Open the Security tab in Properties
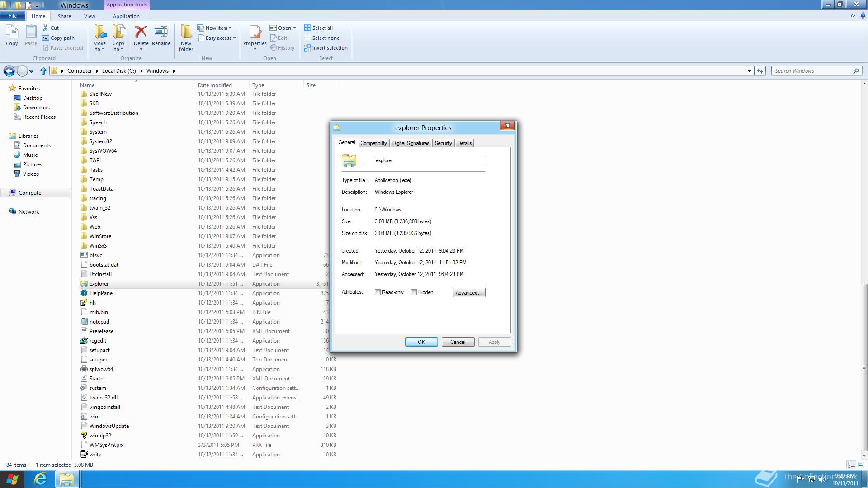Viewport: 868px width, 488px height. pyautogui.click(x=443, y=143)
